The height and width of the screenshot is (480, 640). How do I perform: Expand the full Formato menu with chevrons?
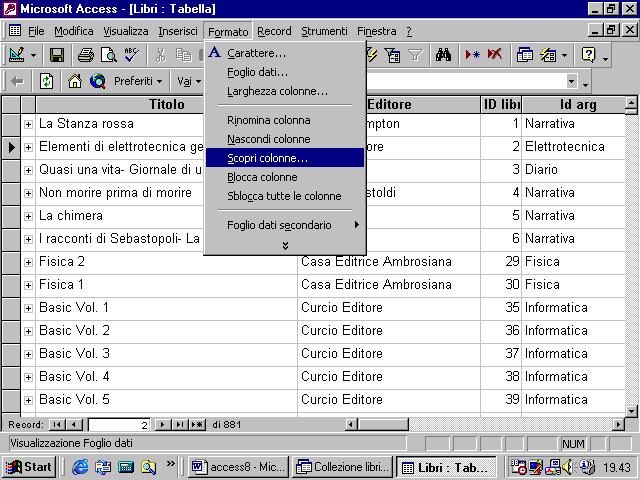click(x=285, y=245)
